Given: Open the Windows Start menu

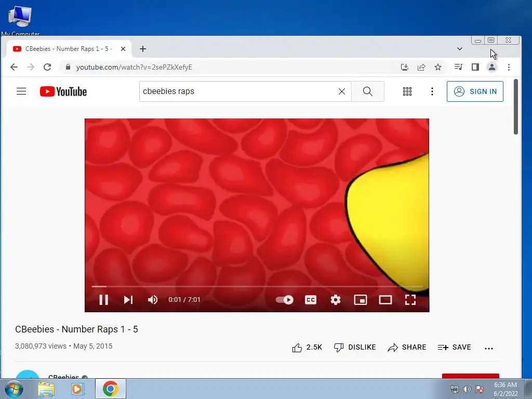Looking at the screenshot, I should pyautogui.click(x=14, y=389).
